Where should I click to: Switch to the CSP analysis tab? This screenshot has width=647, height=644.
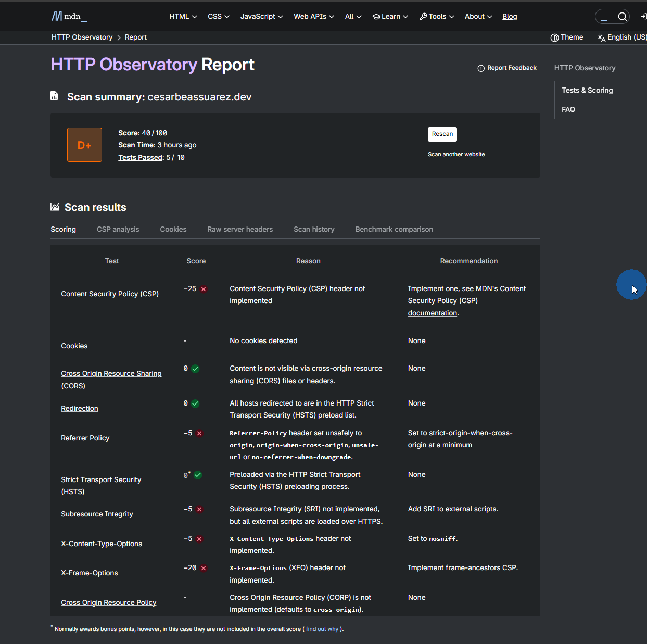click(118, 229)
